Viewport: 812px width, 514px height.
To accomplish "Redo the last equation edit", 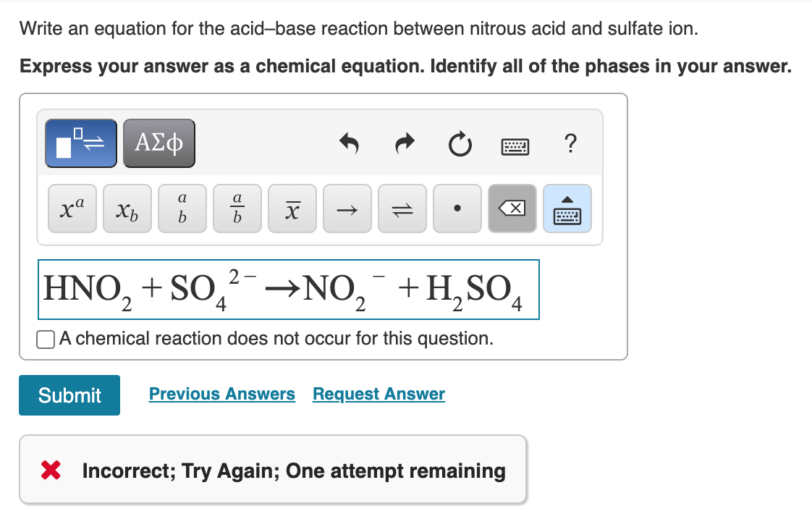I will coord(405,143).
